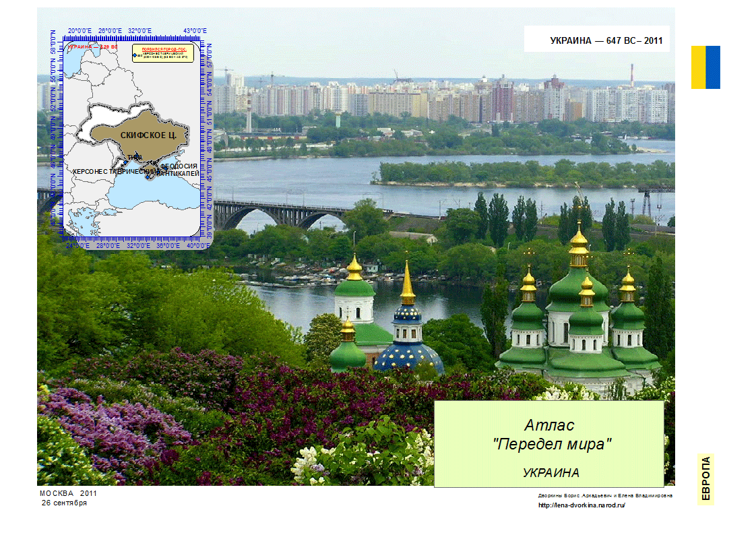Click the ПАНТИКАПЕЙ label on the map
This screenshot has height=535, width=756.
pos(180,174)
